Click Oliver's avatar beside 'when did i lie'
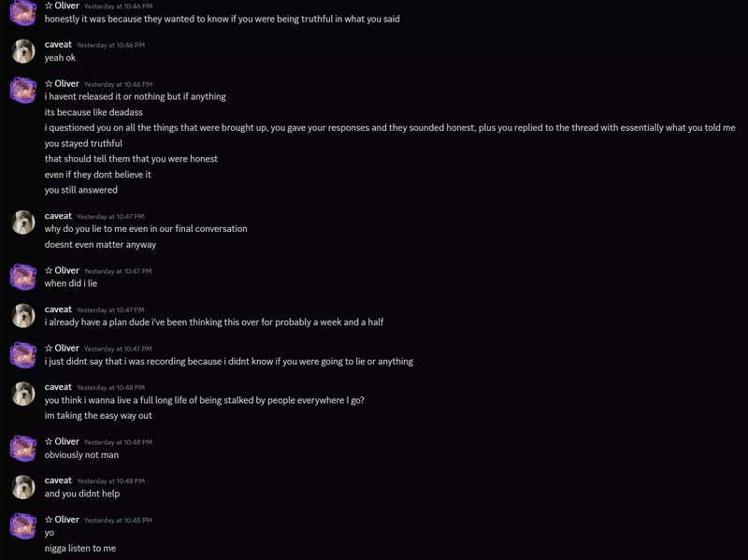 [23, 277]
